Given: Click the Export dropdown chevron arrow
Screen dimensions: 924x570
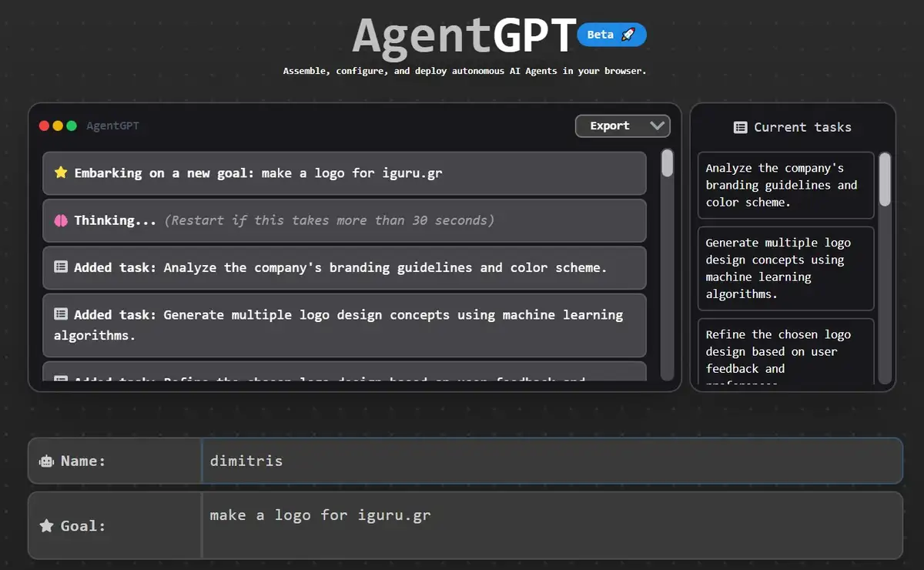Looking at the screenshot, I should click(x=657, y=126).
